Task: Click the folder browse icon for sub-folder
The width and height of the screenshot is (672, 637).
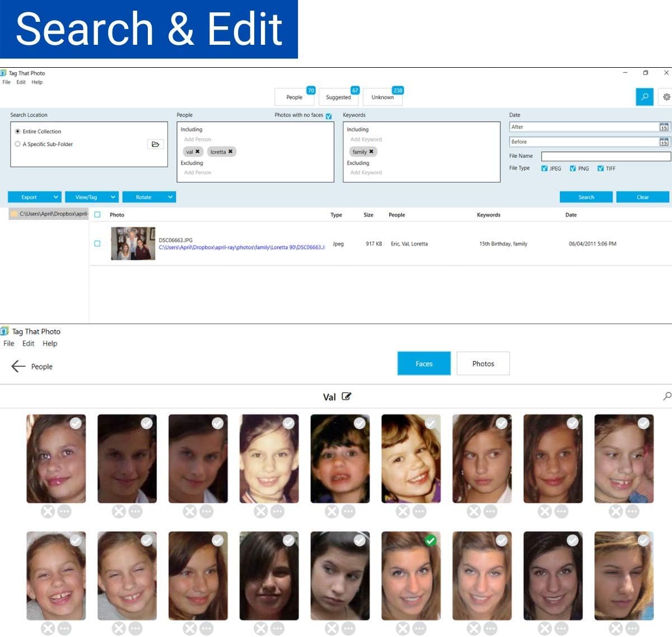Action: [x=155, y=144]
